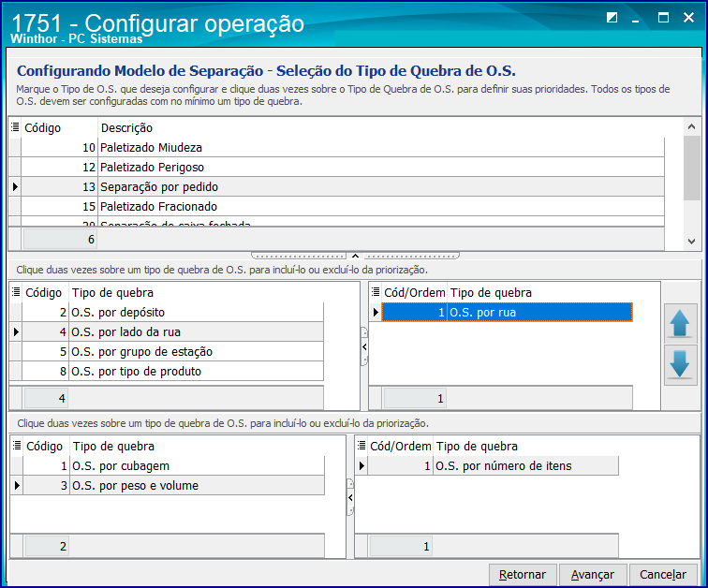Maximize the Configurar operação window
Viewport: 708px width, 588px height.
coord(663,18)
